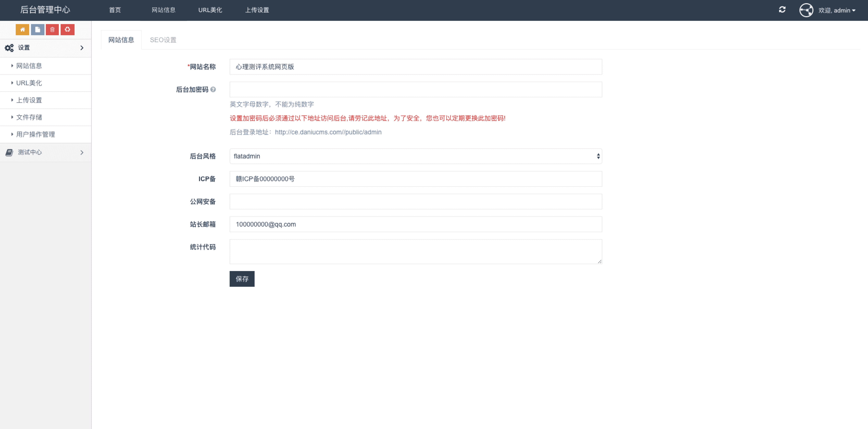Open 上传设置 in the top navigation

[257, 10]
